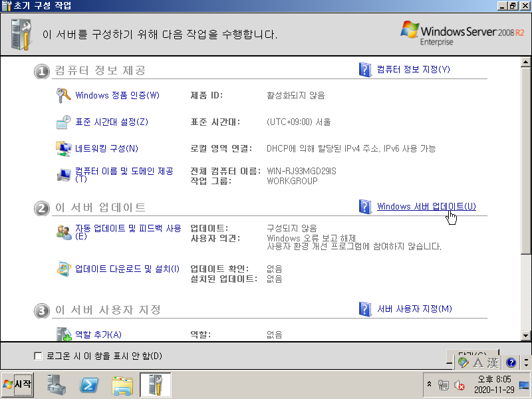The image size is (532, 399).
Task: Open Windows Explorer folder on taskbar
Action: (122, 385)
